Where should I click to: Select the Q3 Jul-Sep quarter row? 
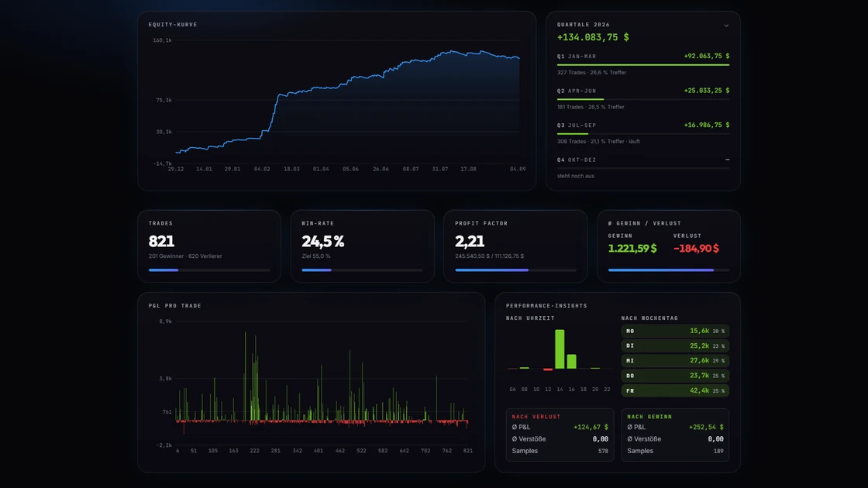[x=642, y=132]
